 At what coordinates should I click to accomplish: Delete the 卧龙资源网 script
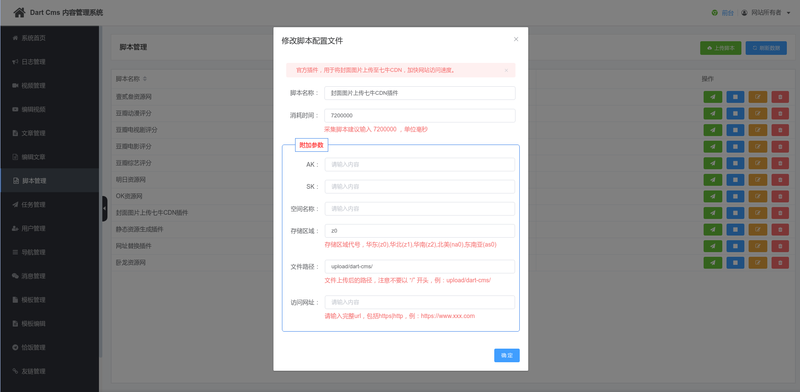point(780,262)
